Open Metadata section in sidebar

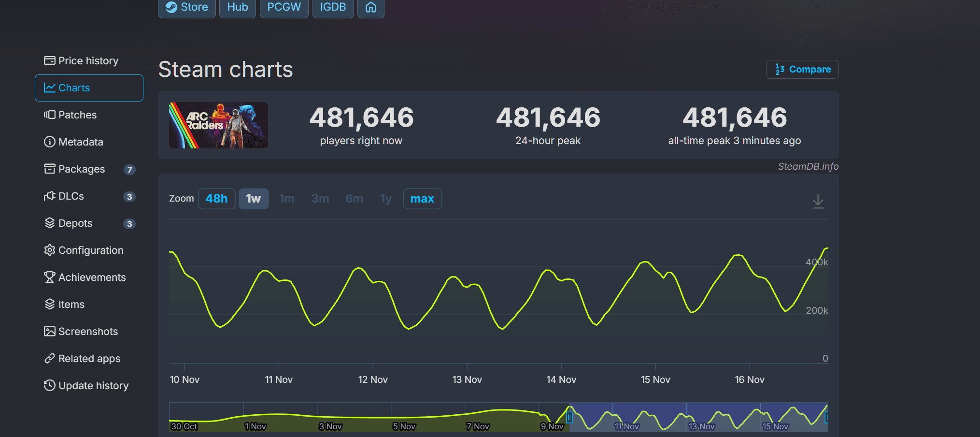pyautogui.click(x=89, y=142)
